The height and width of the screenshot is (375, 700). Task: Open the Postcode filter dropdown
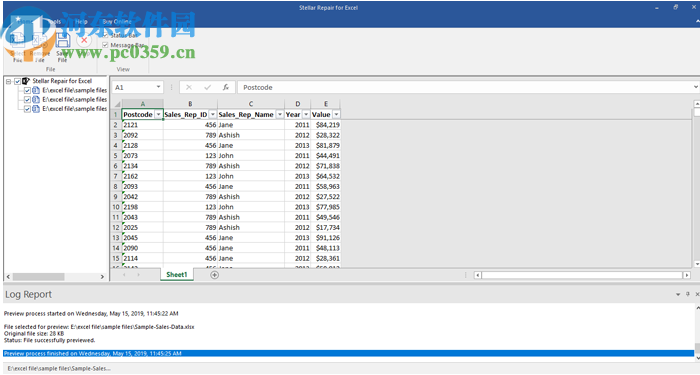158,115
